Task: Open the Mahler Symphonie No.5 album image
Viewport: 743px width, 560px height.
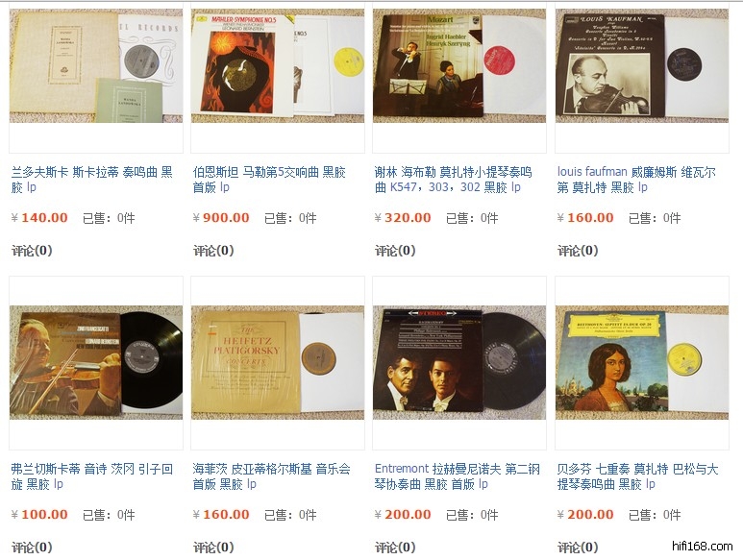Action: pos(278,66)
